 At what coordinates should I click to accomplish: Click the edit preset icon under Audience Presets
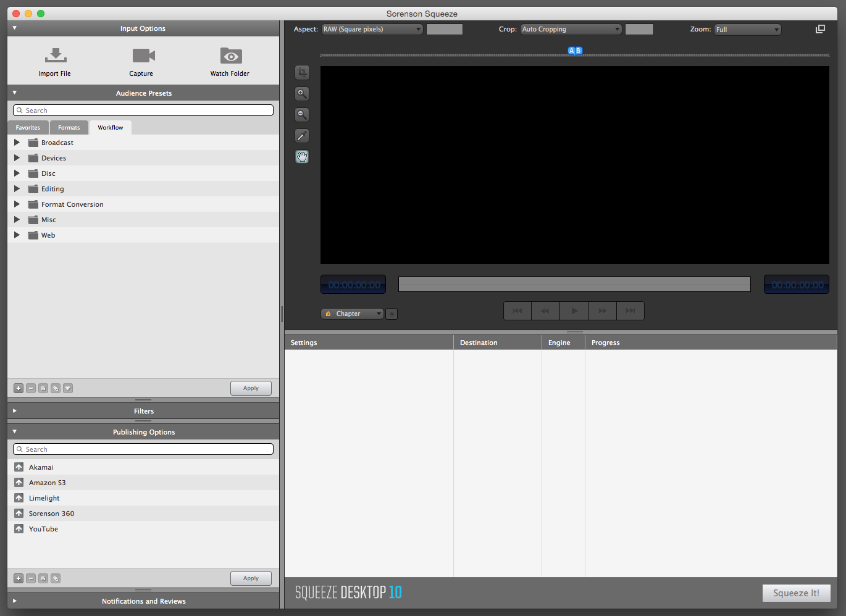[43, 388]
